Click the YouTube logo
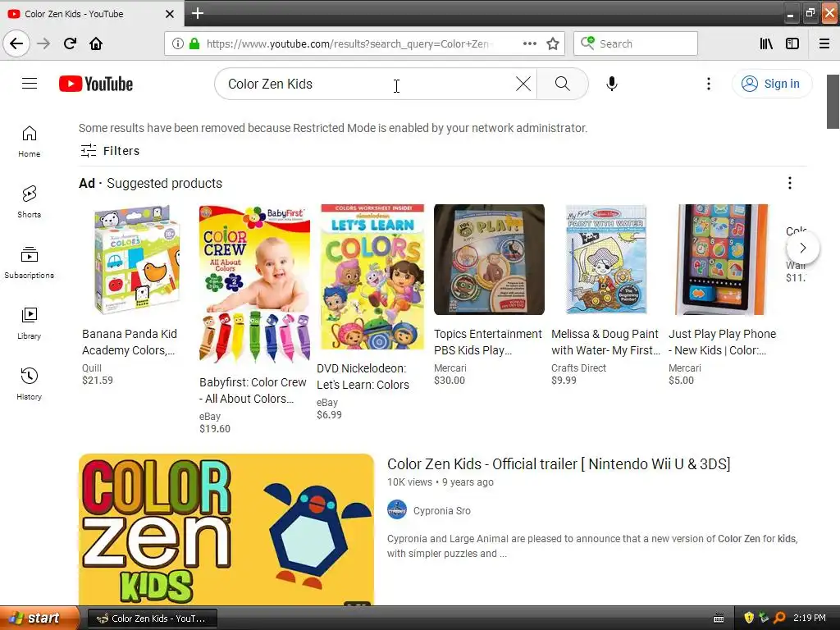This screenshot has height=630, width=840. (x=96, y=84)
